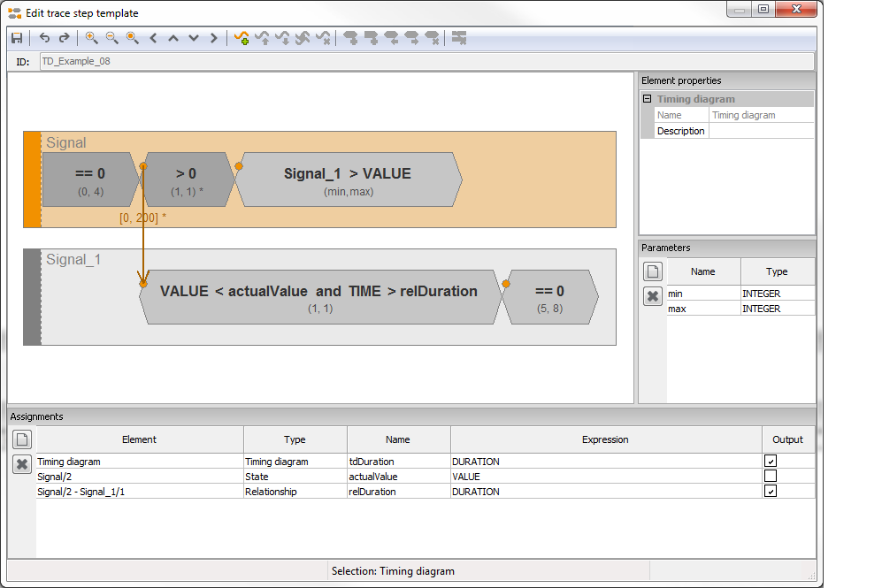The image size is (882, 588).
Task: Click the 'Signal_1' lane title
Action: coord(73,260)
